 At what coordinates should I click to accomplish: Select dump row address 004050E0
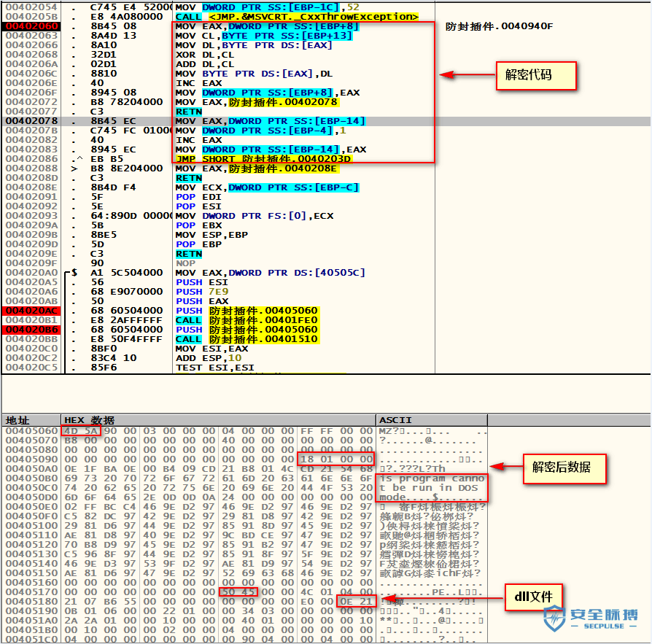pos(31,507)
